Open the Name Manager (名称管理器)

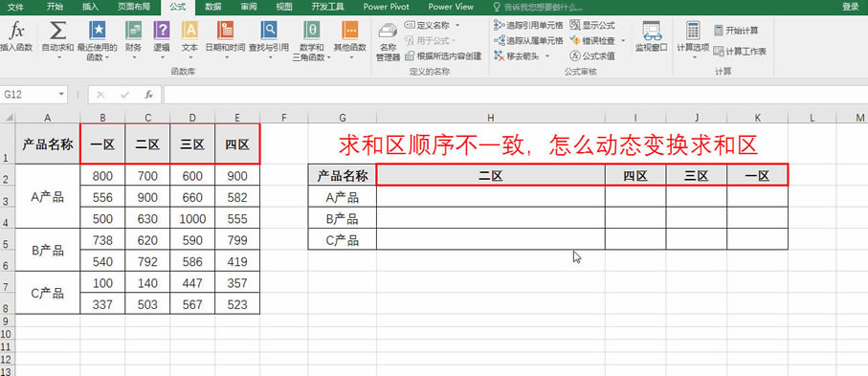(x=388, y=42)
